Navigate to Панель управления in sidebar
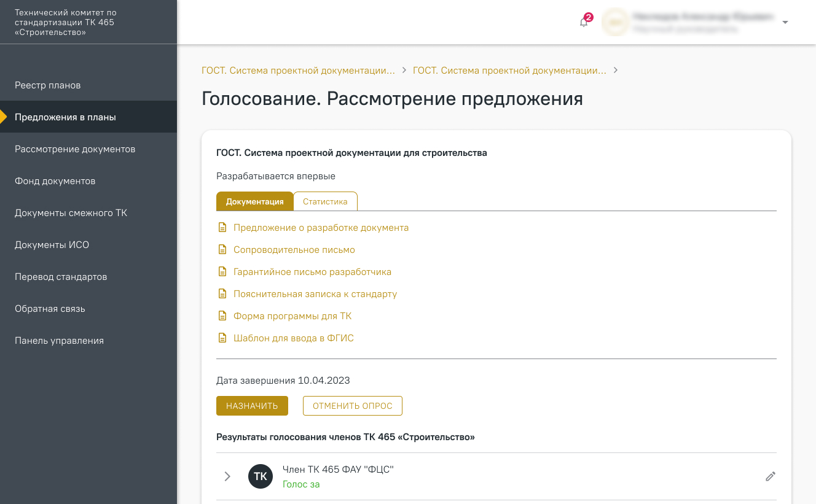The height and width of the screenshot is (504, 816). pyautogui.click(x=59, y=341)
